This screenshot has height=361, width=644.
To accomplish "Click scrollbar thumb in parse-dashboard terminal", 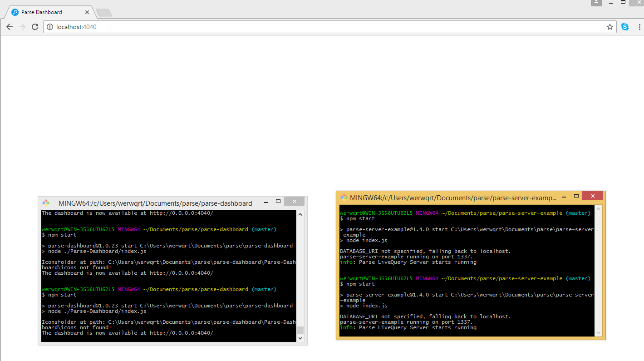I will pyautogui.click(x=300, y=330).
